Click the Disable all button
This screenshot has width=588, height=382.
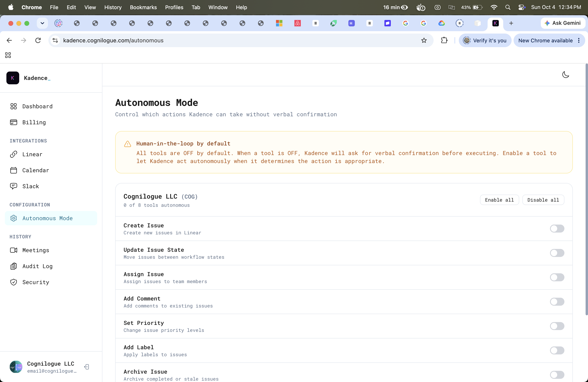pyautogui.click(x=543, y=200)
